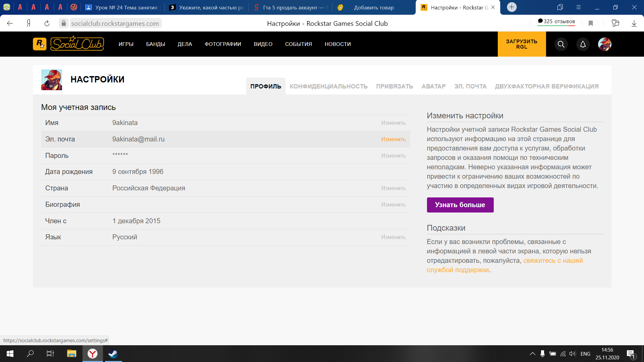644x362 pixels.
Task: Click Изменить for Пароль row
Action: (x=393, y=156)
